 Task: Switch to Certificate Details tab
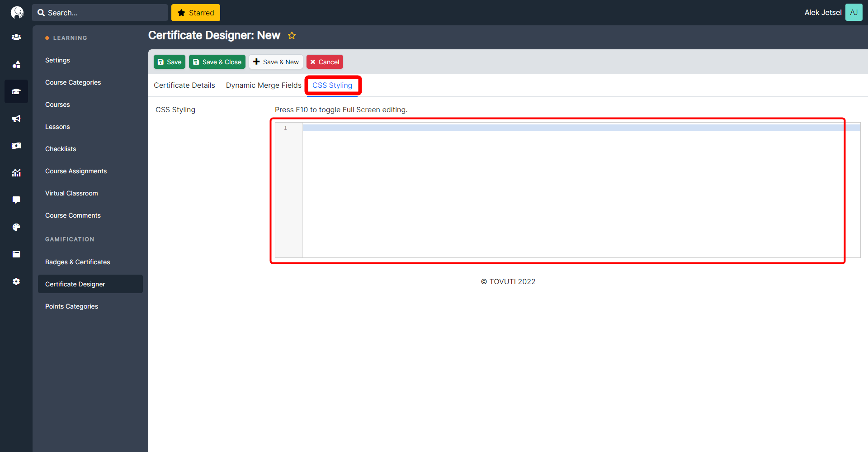(x=184, y=85)
